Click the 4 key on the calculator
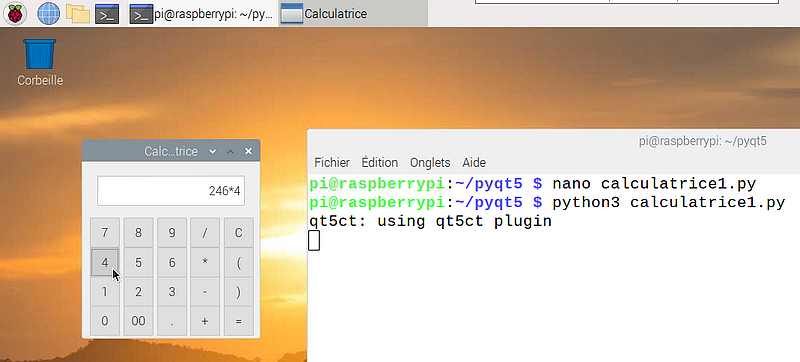Screen dimensions: 800x362 [105, 263]
